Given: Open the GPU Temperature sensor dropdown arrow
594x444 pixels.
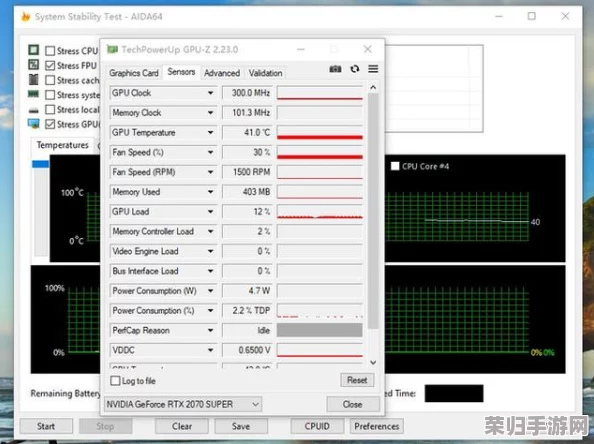Looking at the screenshot, I should 211,132.
